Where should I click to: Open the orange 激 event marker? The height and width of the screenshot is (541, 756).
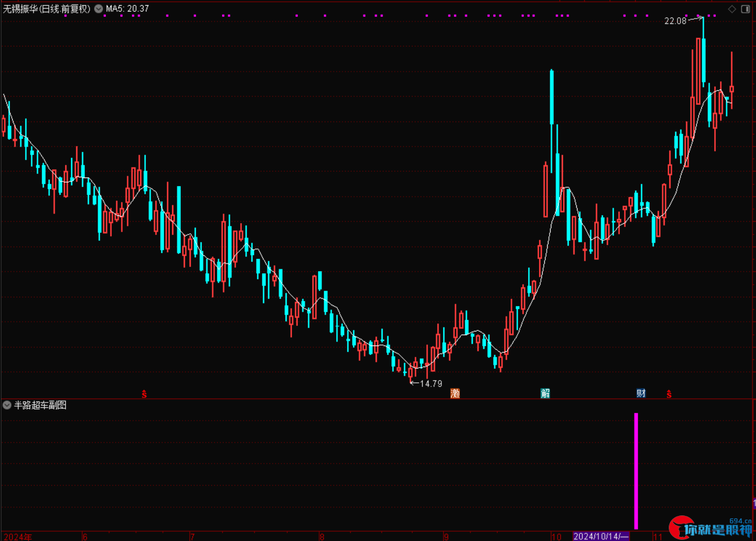tap(455, 393)
